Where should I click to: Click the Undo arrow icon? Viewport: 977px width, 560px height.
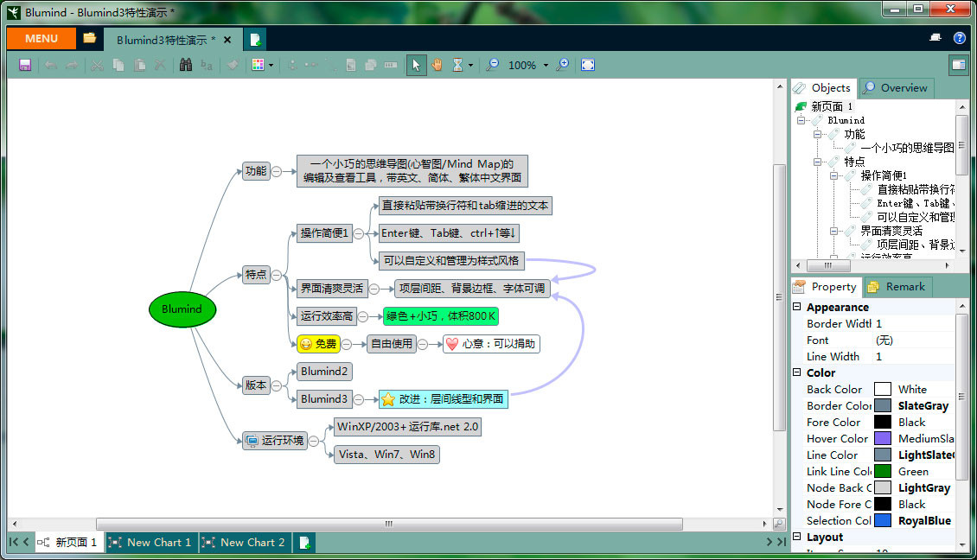[51, 65]
